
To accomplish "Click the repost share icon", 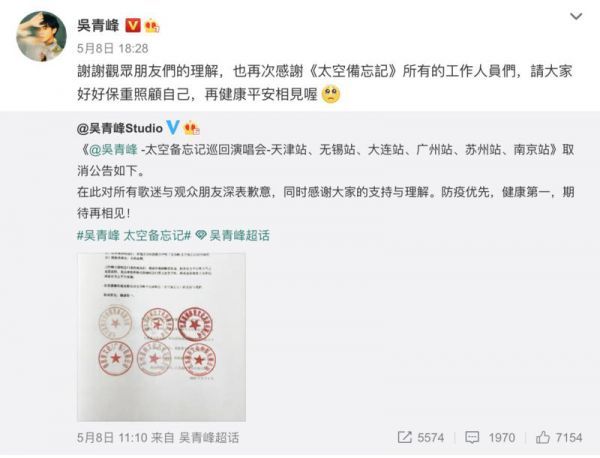I will click(404, 437).
